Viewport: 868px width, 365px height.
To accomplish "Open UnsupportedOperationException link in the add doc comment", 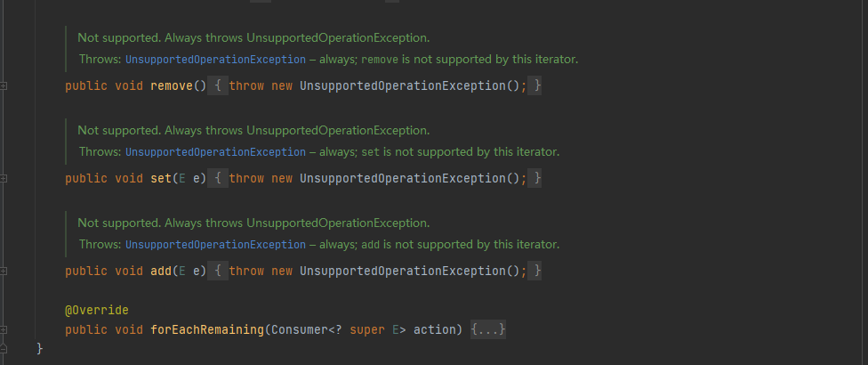I will point(215,244).
